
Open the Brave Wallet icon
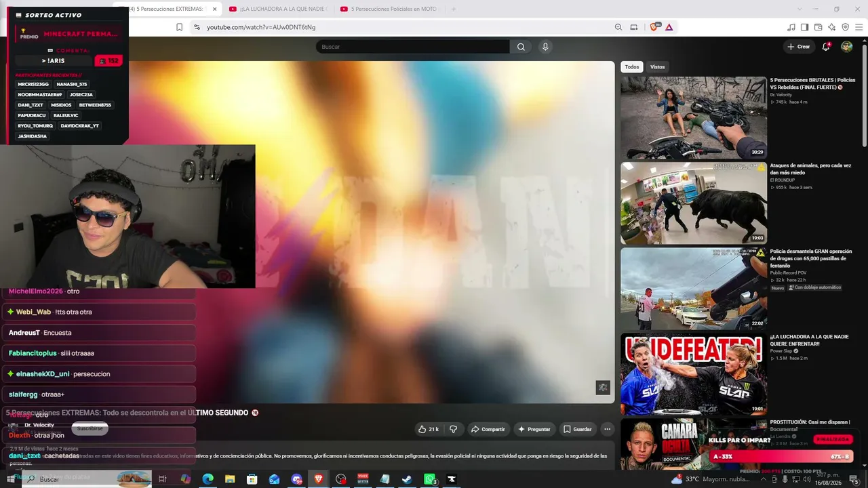(x=818, y=27)
